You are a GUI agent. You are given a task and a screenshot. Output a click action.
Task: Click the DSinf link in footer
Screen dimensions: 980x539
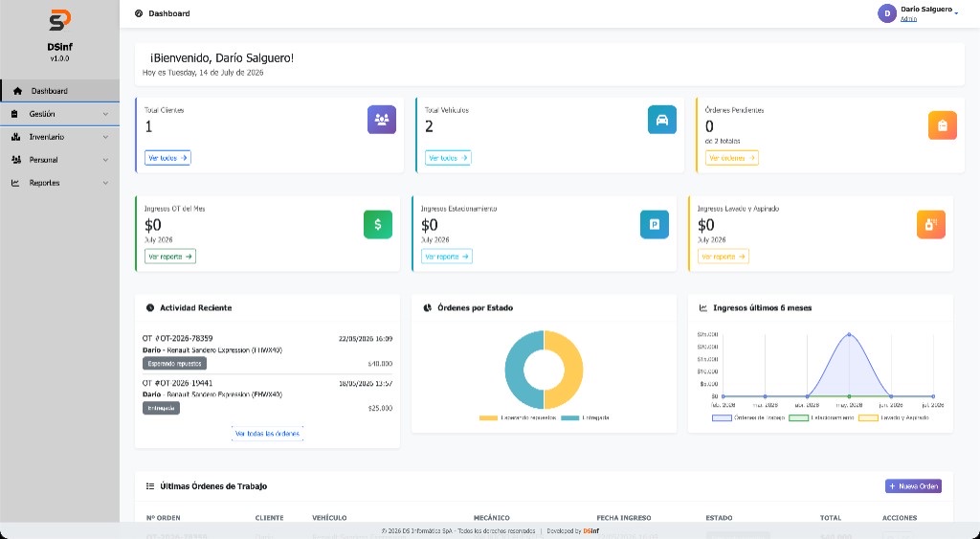590,531
